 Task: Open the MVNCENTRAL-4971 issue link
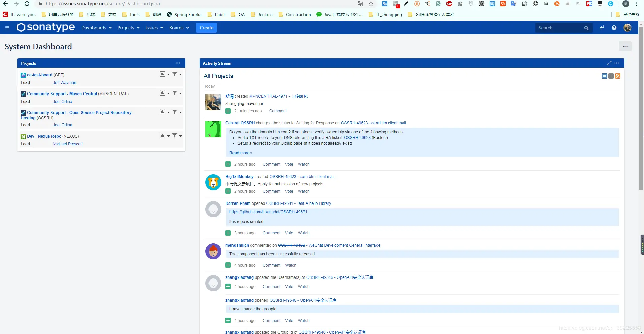[278, 96]
